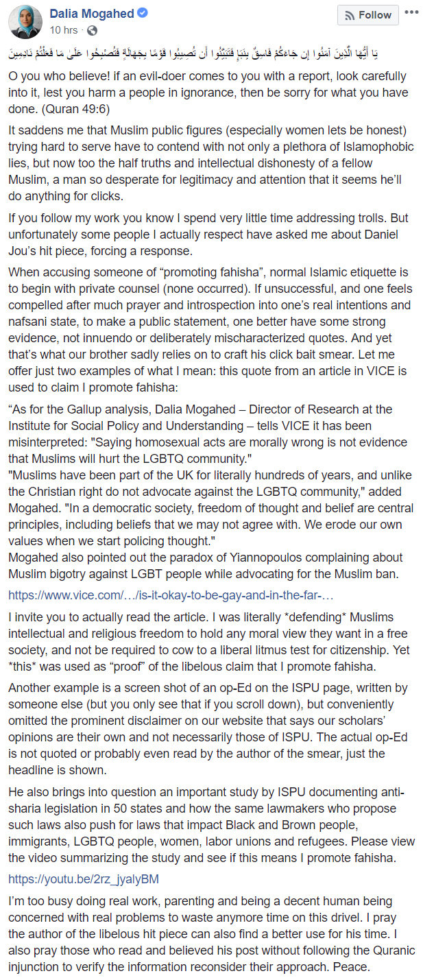
Task: Click the feed icon inside Follow
Action: 350,15
